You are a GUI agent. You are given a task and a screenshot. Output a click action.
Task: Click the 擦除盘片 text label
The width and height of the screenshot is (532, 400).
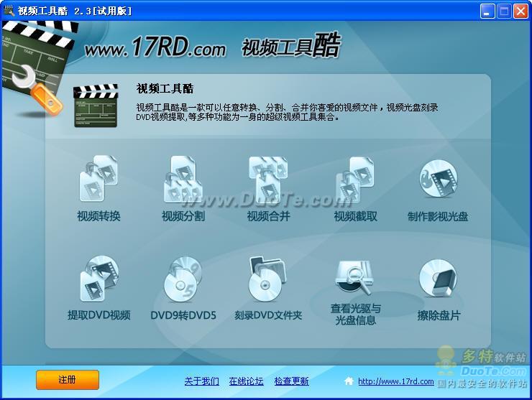(439, 315)
